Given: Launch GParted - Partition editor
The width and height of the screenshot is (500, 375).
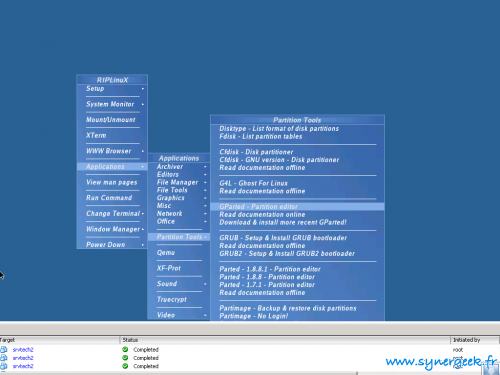Looking at the screenshot, I should (297, 207).
